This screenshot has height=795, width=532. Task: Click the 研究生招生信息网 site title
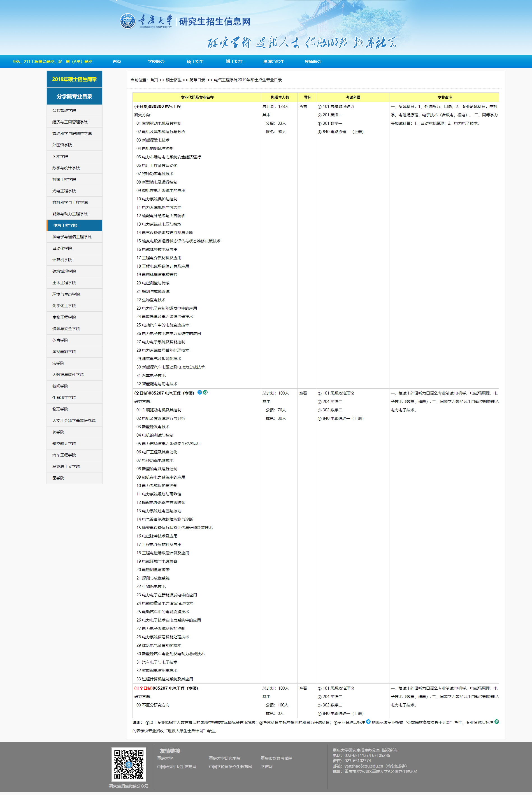point(215,21)
